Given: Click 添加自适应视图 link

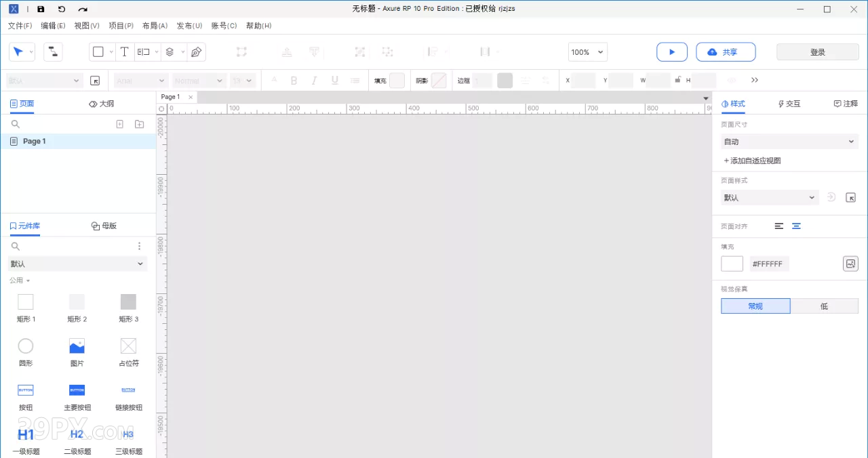Looking at the screenshot, I should tap(752, 161).
